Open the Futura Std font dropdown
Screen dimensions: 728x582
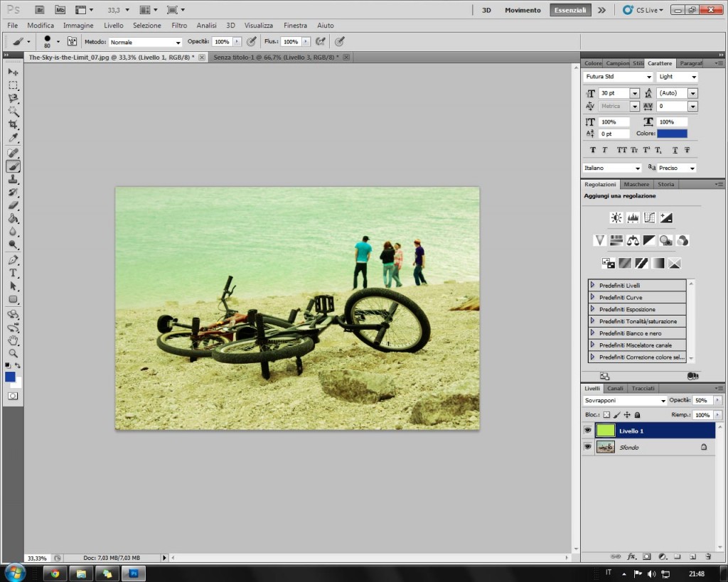(x=618, y=77)
